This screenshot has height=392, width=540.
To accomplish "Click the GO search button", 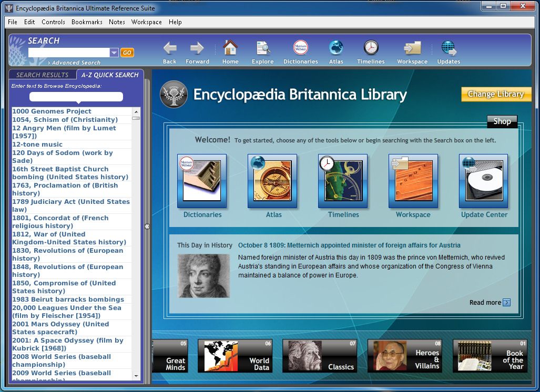I will click(127, 53).
